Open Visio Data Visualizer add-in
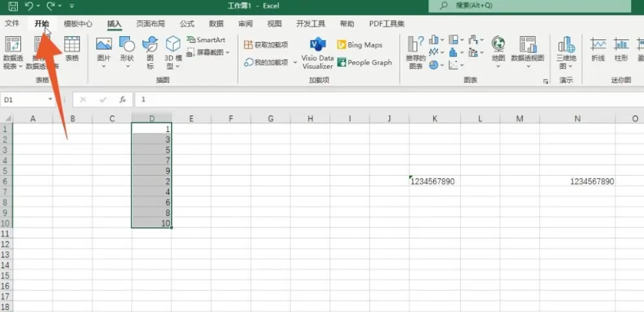This screenshot has width=644, height=312. [318, 53]
